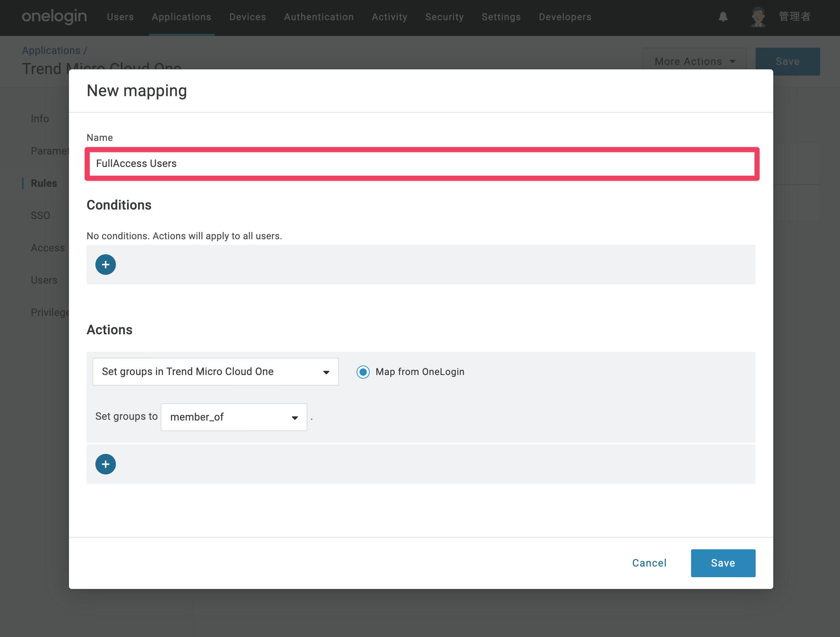Open the Activity menu

pyautogui.click(x=389, y=17)
